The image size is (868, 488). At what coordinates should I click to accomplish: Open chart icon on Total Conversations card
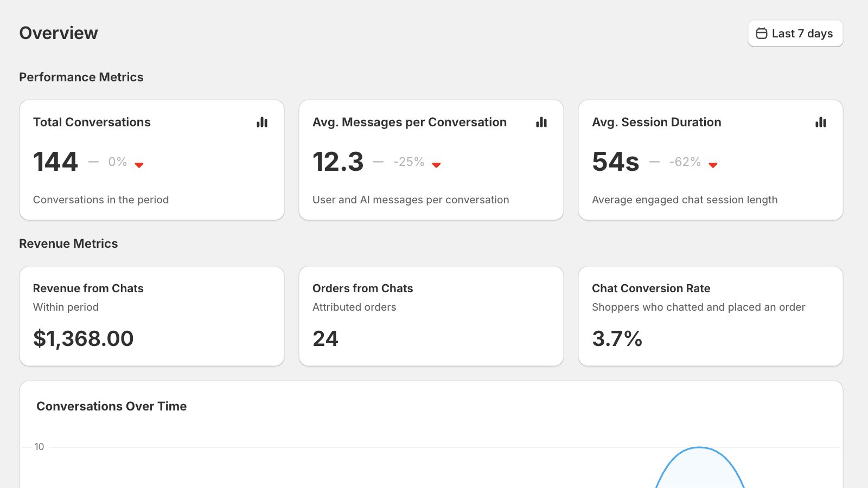click(x=262, y=122)
